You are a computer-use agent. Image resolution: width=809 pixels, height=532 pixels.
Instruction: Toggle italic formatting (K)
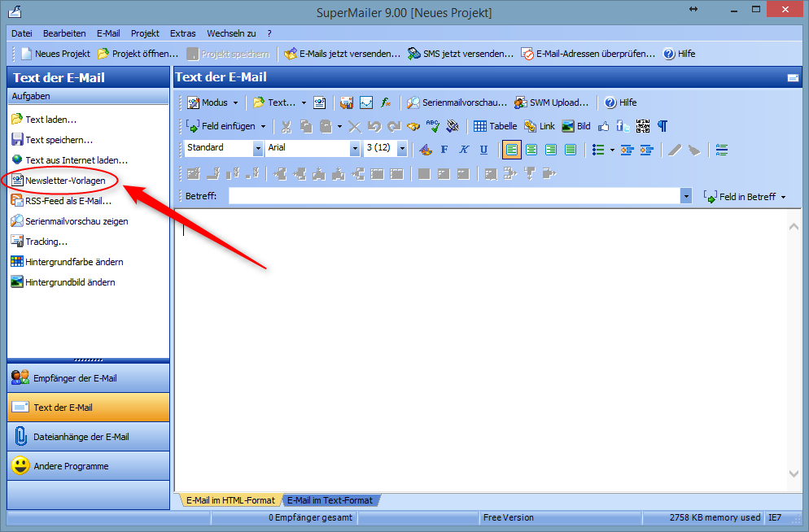click(x=464, y=150)
